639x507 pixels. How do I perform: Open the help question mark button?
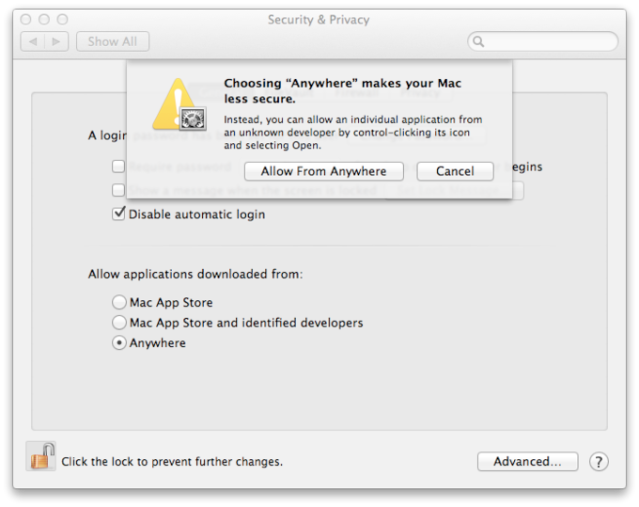pyautogui.click(x=599, y=462)
